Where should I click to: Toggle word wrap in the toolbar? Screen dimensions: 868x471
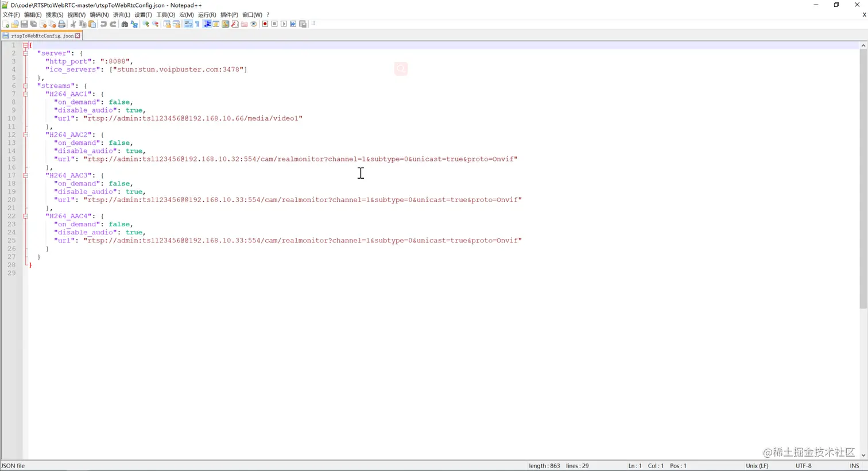click(x=188, y=24)
